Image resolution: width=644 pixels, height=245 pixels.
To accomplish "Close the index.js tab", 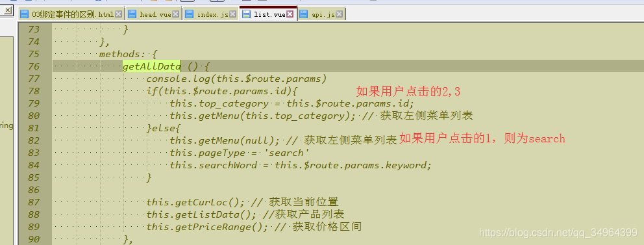I will 233,14.
